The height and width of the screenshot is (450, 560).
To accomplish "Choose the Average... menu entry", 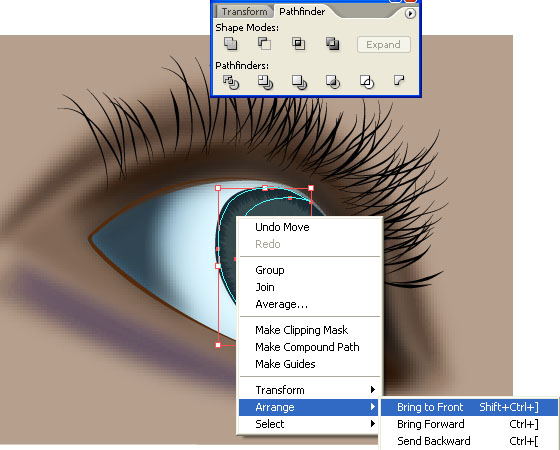I will pos(309,304).
